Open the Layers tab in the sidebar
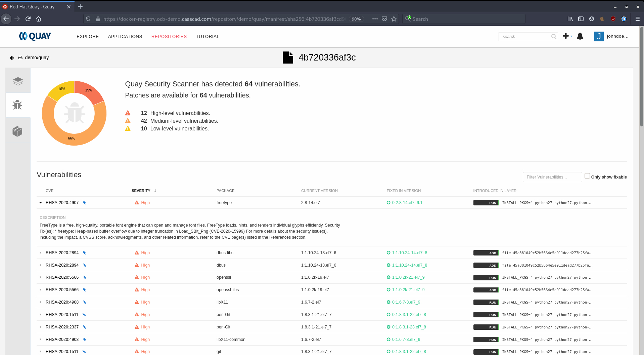The width and height of the screenshot is (644, 355). pyautogui.click(x=18, y=81)
